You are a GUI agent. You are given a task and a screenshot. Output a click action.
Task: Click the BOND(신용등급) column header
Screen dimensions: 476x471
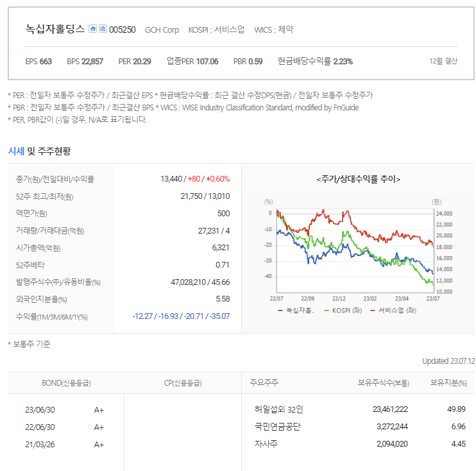click(66, 383)
